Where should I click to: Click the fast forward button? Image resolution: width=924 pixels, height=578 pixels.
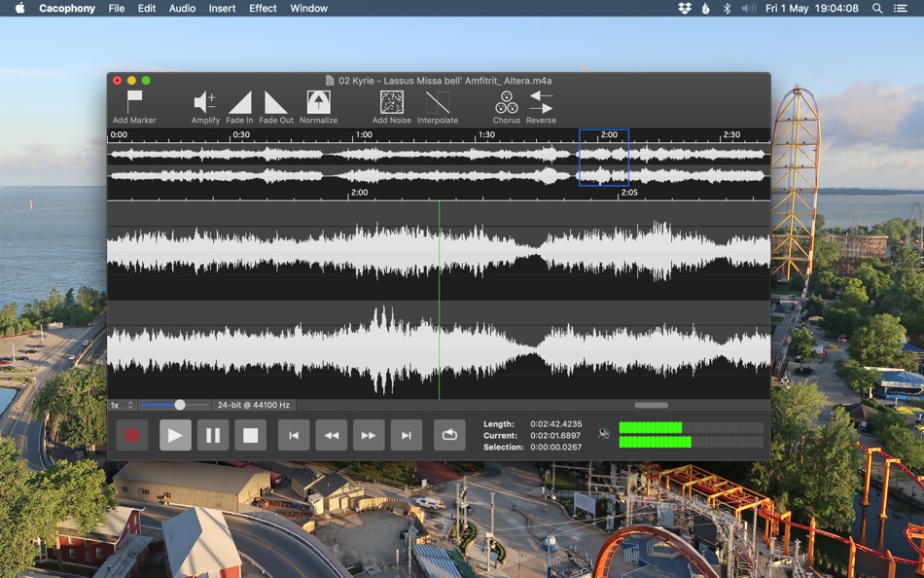click(369, 435)
